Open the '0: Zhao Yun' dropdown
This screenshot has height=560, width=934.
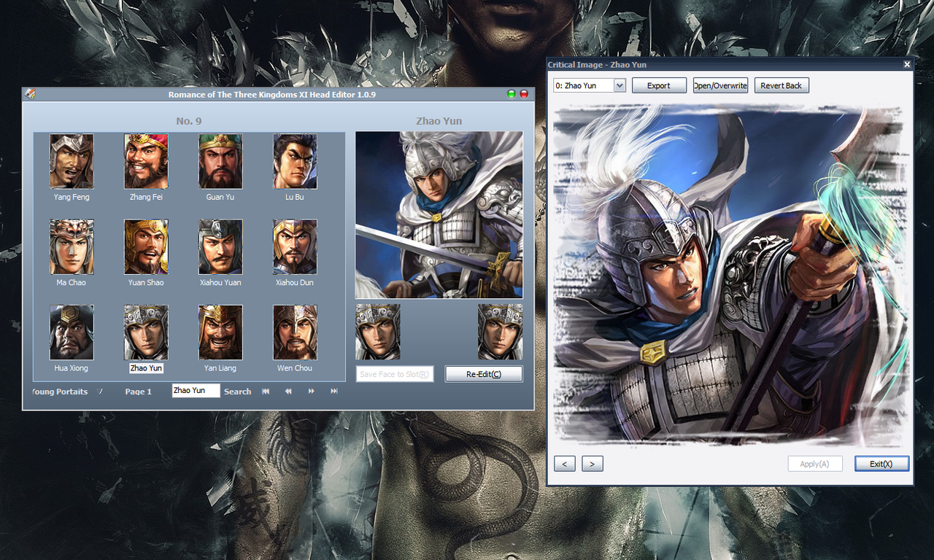(620, 85)
